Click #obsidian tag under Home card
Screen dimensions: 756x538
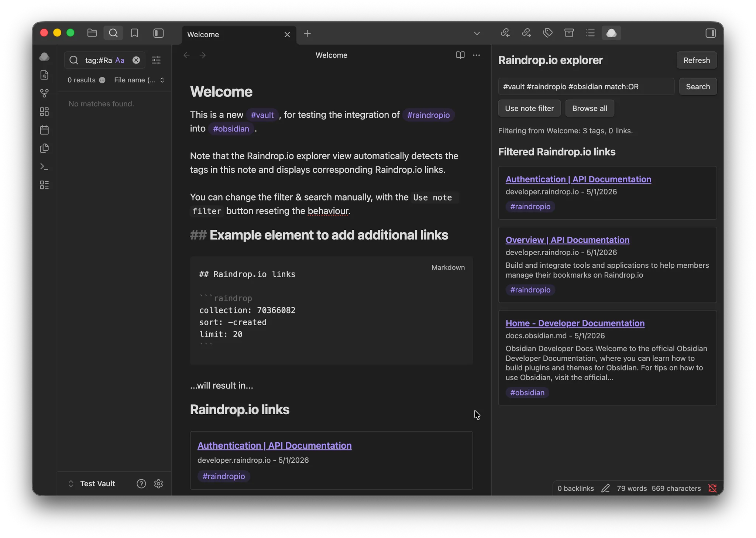click(x=527, y=393)
